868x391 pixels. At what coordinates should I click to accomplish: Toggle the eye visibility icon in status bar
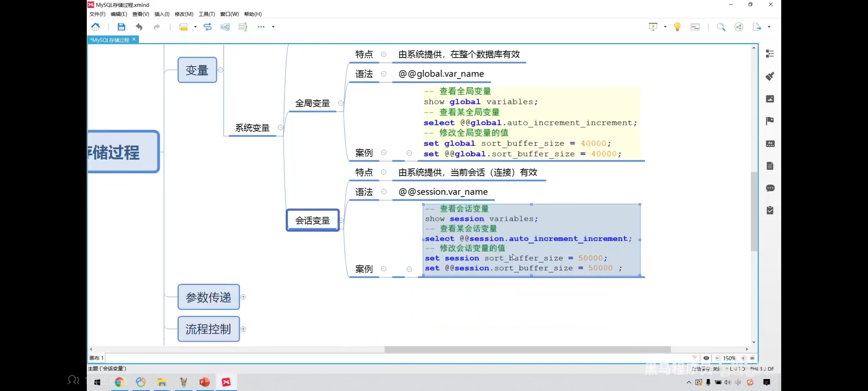click(x=706, y=358)
